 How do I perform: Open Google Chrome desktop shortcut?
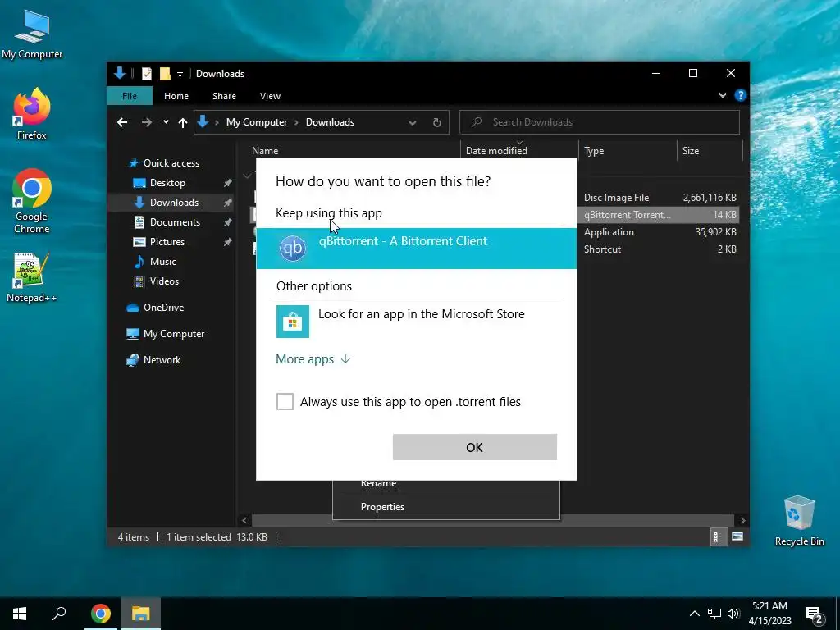coord(32,202)
